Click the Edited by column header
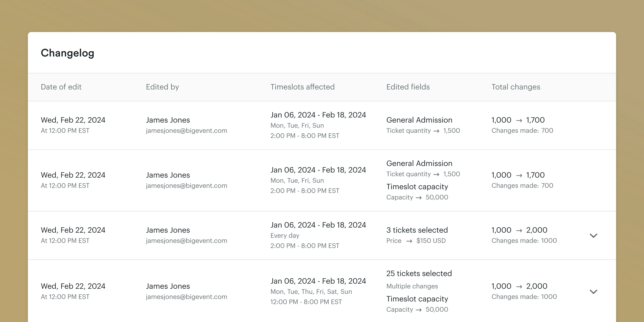 (162, 87)
